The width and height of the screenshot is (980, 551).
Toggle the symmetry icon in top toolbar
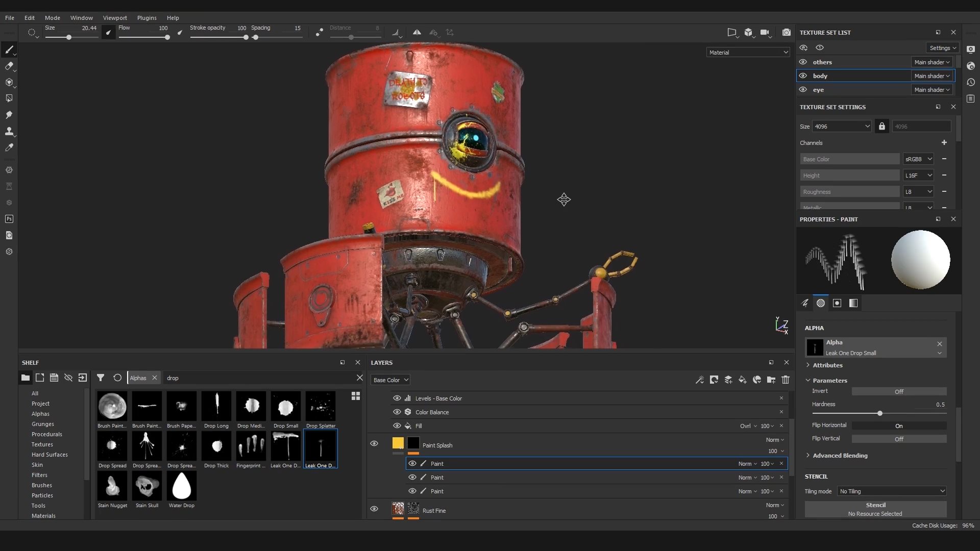point(417,33)
